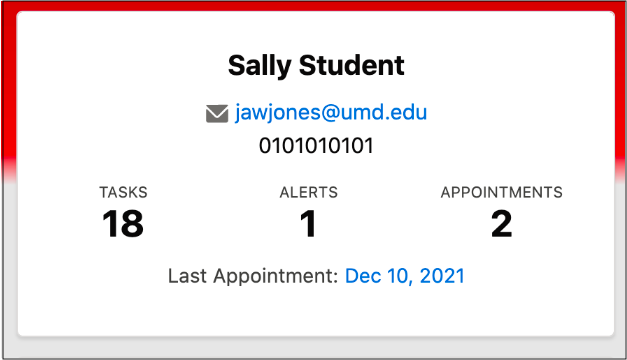This screenshot has height=360, width=627.
Task: Click the "Last Appointment:" label text
Action: pos(253,276)
